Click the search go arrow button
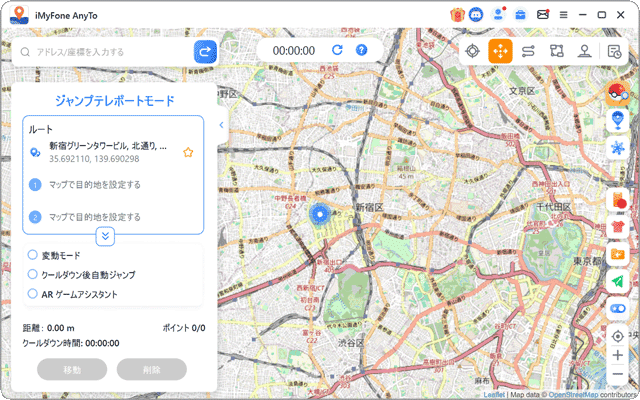Screen dimensions: 640x400 (x=205, y=51)
